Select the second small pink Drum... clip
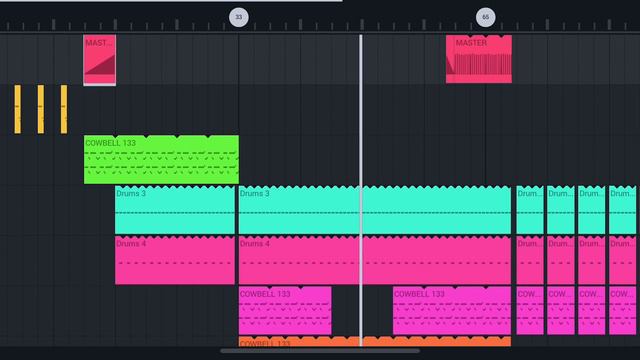The image size is (640, 360). pyautogui.click(x=561, y=260)
